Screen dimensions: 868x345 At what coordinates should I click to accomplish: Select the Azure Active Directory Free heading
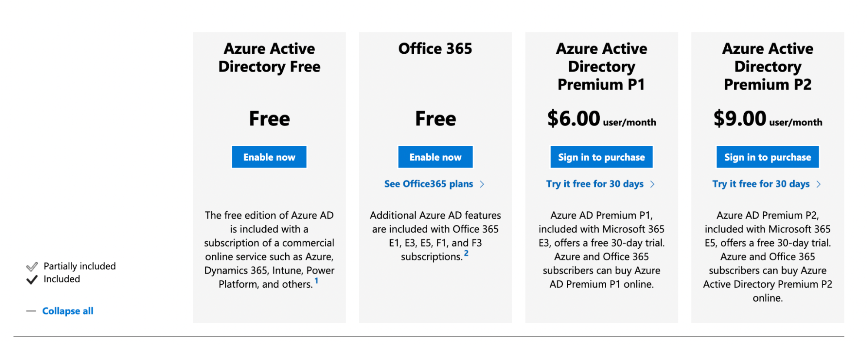(x=269, y=57)
